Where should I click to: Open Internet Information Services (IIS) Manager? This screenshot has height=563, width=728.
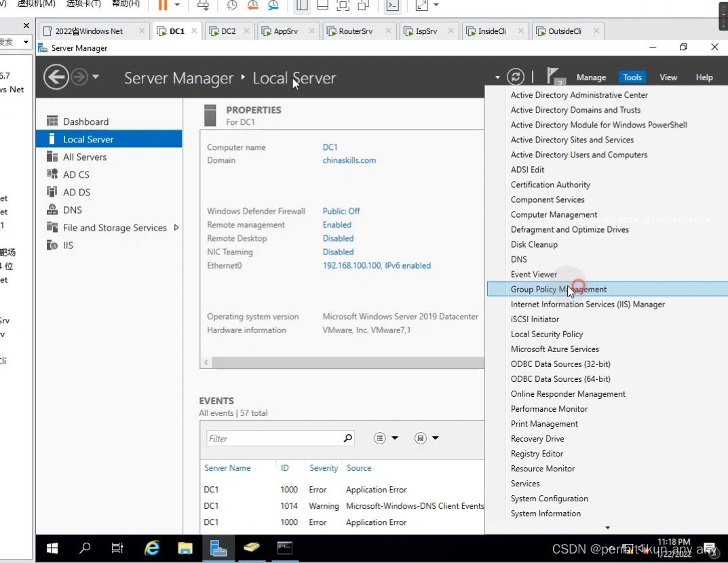[x=588, y=304]
